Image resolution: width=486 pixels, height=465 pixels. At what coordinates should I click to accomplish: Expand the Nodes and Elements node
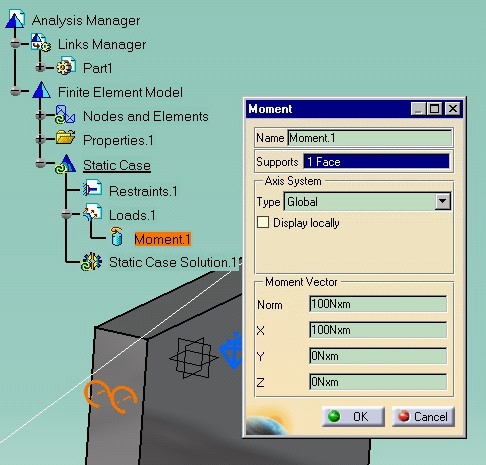[40, 115]
